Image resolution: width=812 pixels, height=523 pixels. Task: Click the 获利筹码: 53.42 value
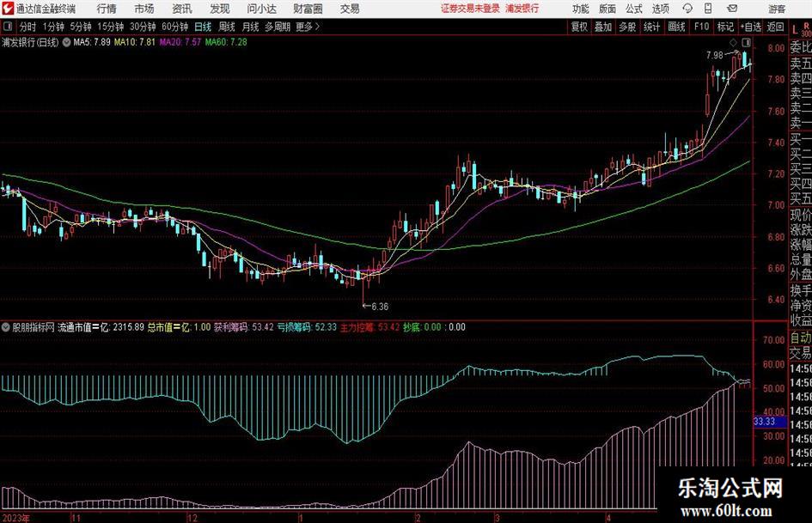243,327
